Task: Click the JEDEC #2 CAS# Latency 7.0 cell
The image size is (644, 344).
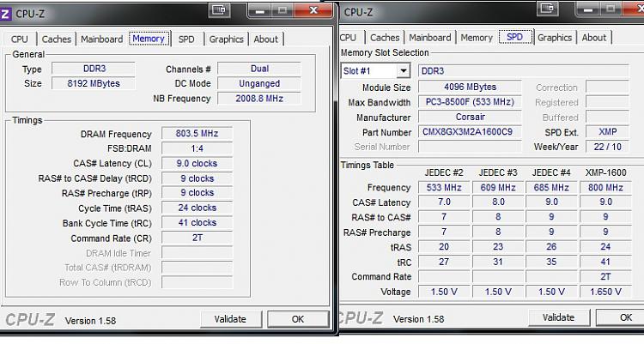Action: [x=444, y=202]
